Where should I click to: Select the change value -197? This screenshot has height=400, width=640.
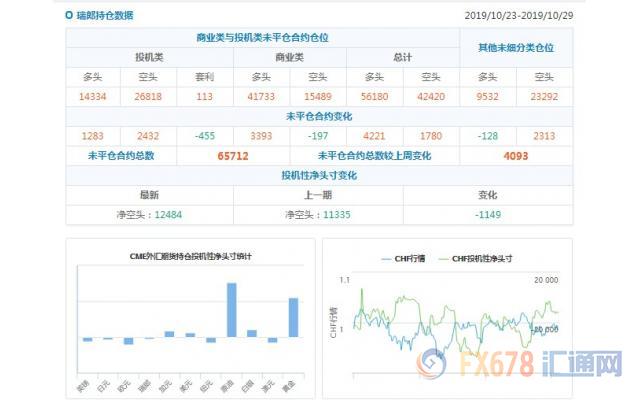click(x=318, y=136)
